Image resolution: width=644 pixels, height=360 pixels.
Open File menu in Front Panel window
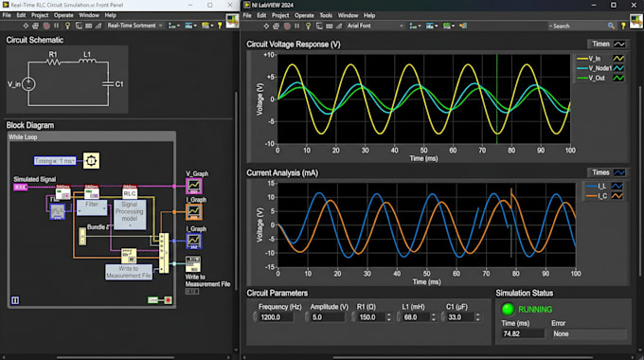7,15
